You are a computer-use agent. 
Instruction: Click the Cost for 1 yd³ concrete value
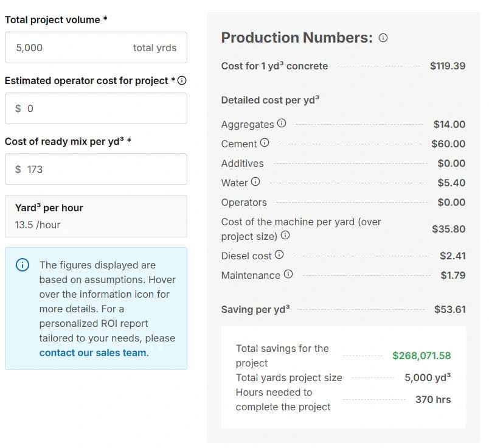click(448, 66)
